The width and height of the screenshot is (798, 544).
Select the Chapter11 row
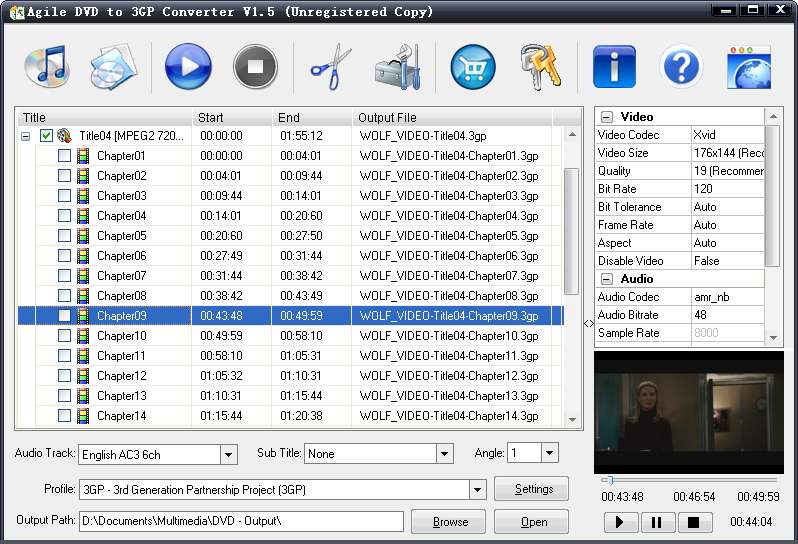[x=290, y=356]
